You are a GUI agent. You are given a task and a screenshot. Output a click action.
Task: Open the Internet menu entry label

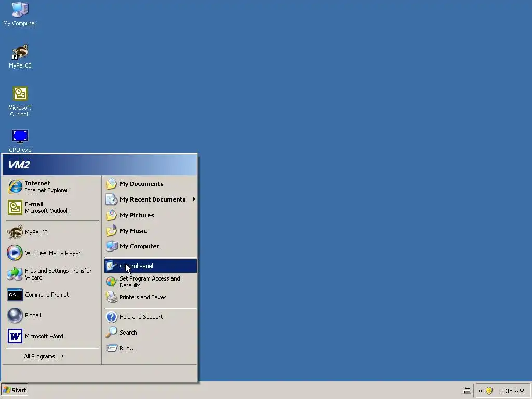pyautogui.click(x=37, y=183)
